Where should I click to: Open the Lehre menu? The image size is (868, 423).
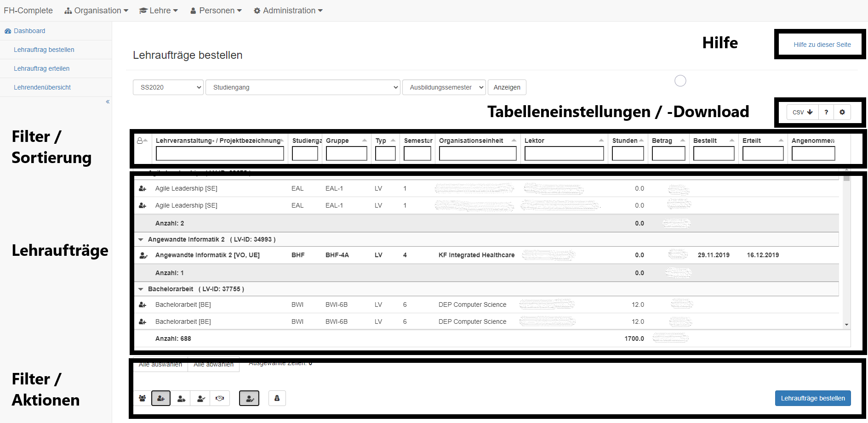tap(159, 11)
